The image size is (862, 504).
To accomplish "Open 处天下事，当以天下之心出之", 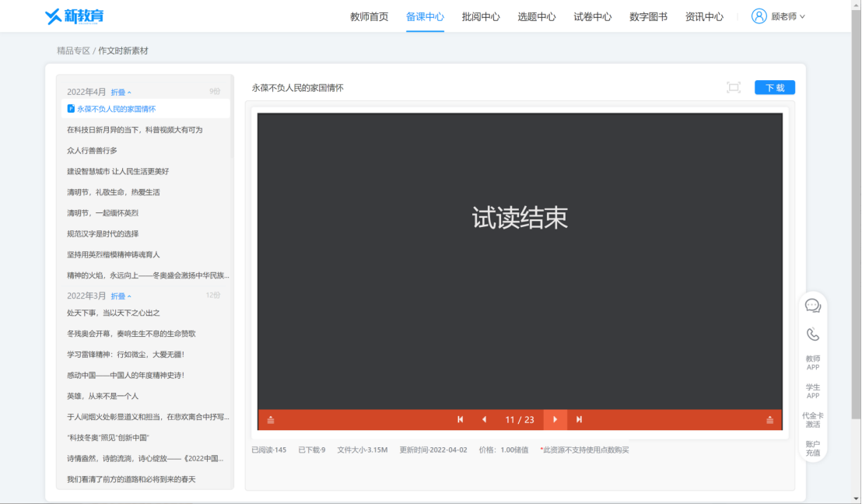I will (114, 313).
